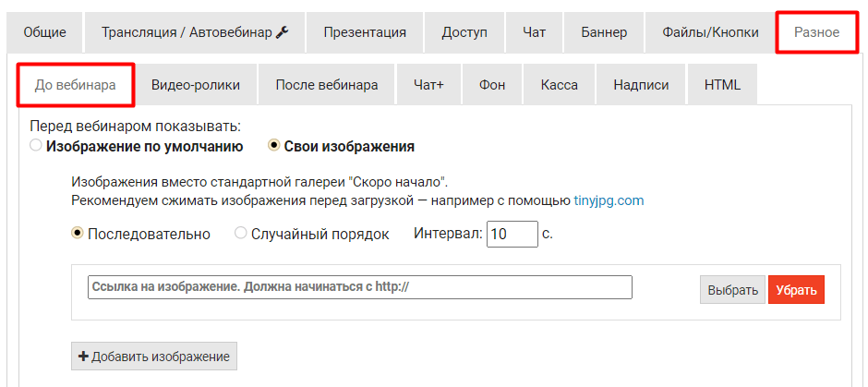The width and height of the screenshot is (868, 387).
Task: Switch to Случайный порядок option
Action: point(242,234)
